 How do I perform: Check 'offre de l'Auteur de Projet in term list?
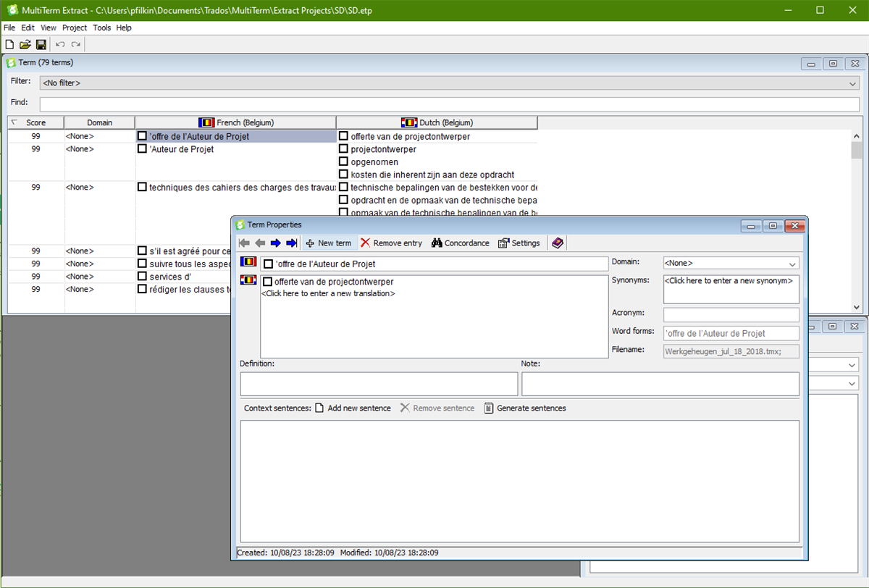(142, 135)
